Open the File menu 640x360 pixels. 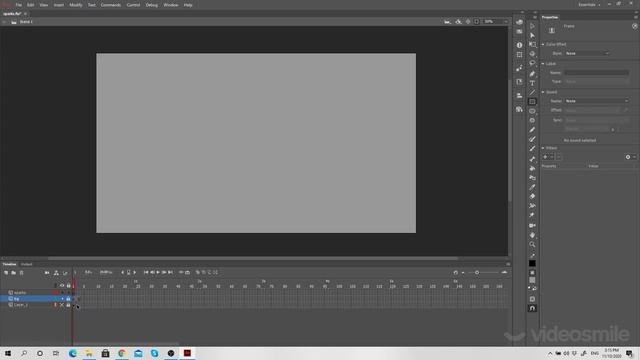(x=19, y=5)
